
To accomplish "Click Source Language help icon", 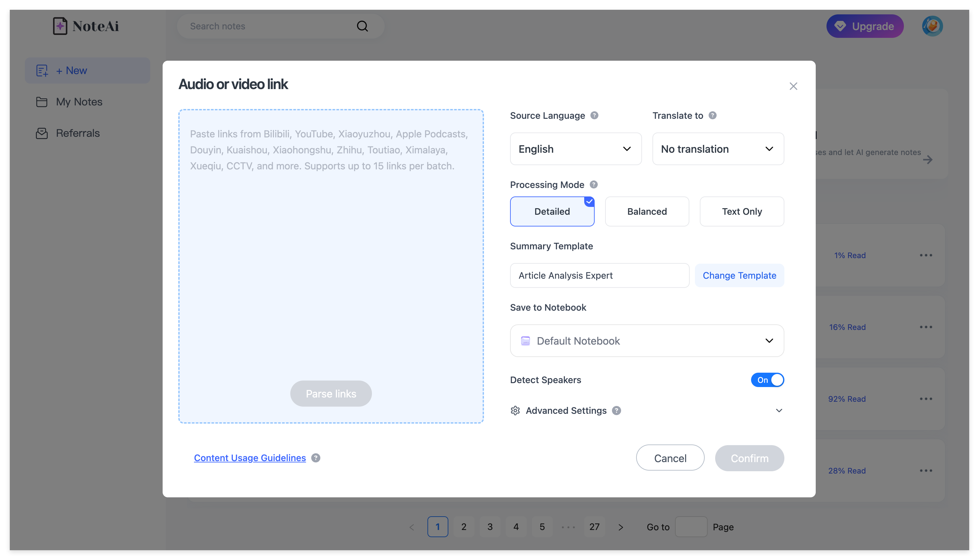I will coord(594,116).
